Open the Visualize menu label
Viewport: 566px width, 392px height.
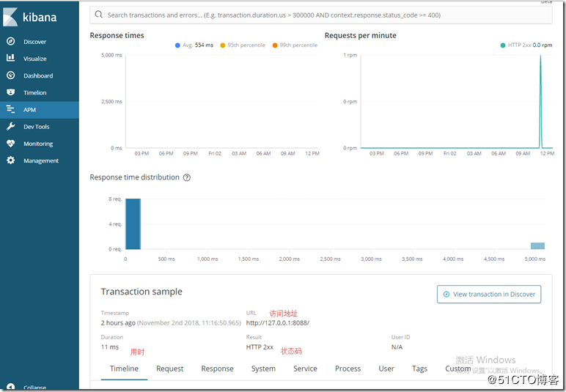[x=35, y=59]
